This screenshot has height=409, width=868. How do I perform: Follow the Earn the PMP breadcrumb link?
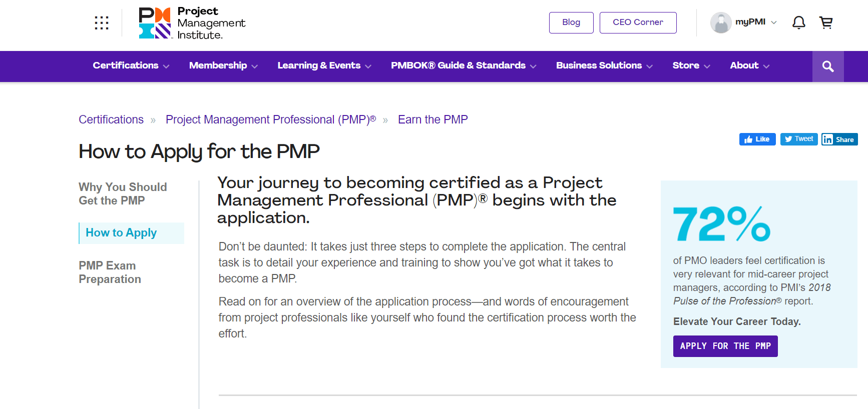pos(433,119)
